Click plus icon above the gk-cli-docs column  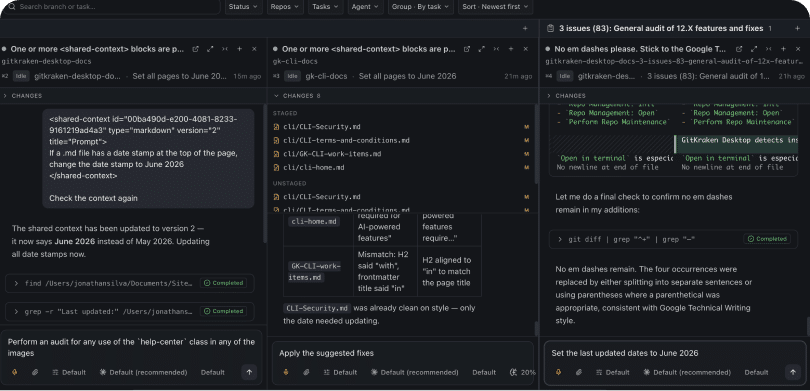[525, 28]
